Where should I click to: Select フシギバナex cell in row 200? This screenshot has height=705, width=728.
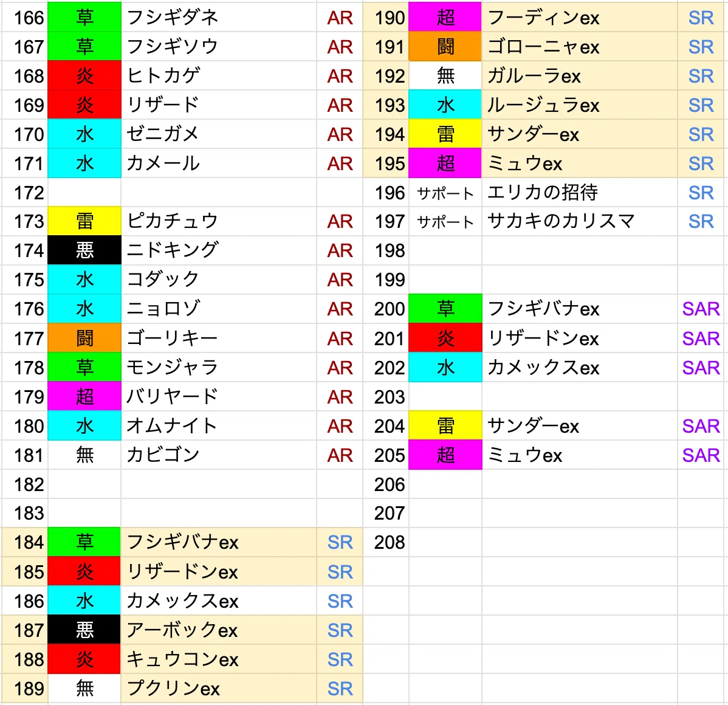pyautogui.click(x=580, y=309)
